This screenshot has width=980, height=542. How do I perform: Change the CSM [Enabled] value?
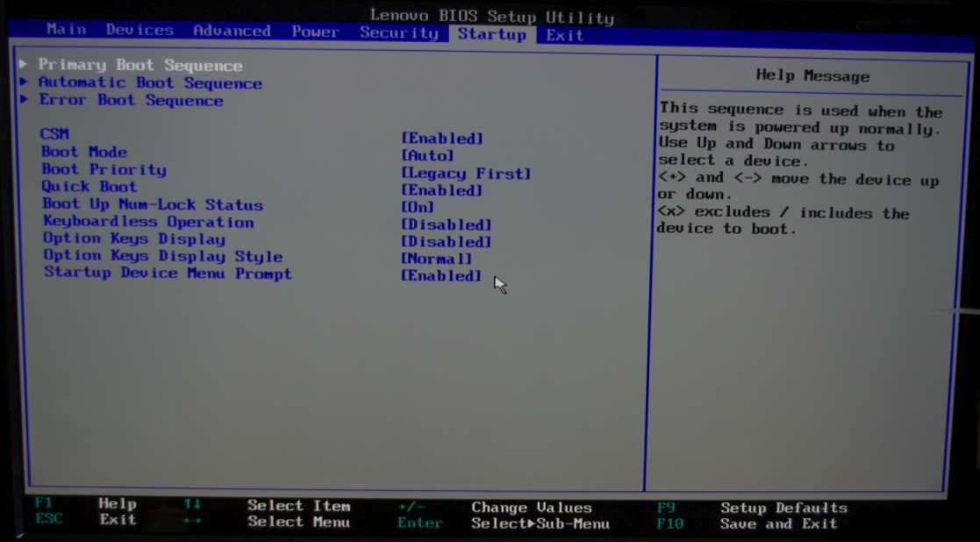pyautogui.click(x=442, y=138)
